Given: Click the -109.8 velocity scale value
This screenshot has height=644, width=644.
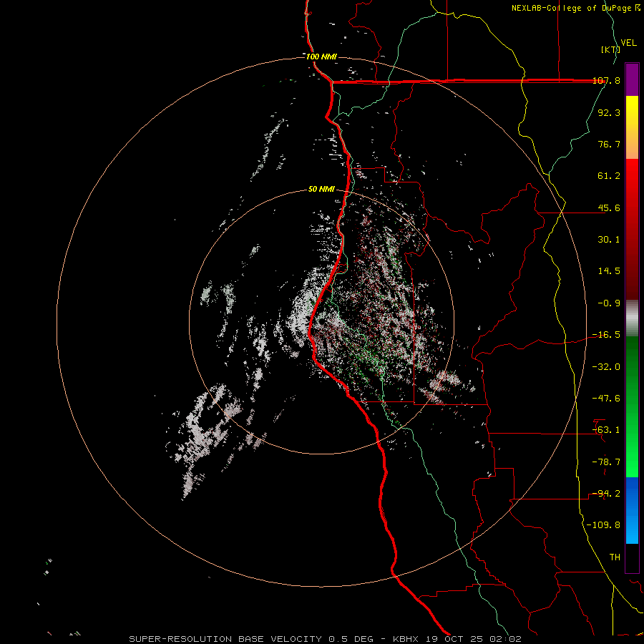Looking at the screenshot, I should point(603,525).
